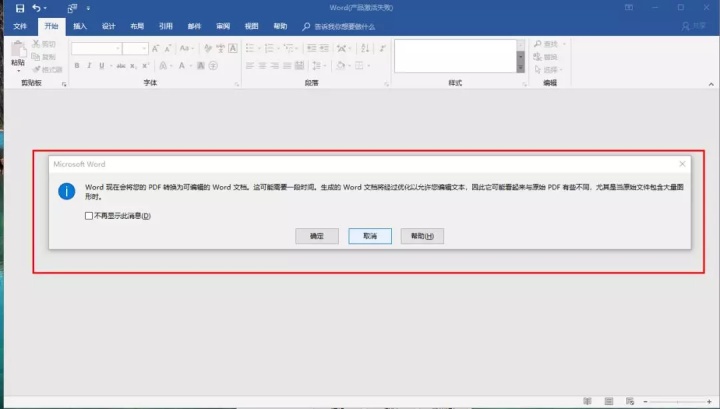The image size is (720, 409).
Task: Click the Center alignment icon
Action: (262, 66)
